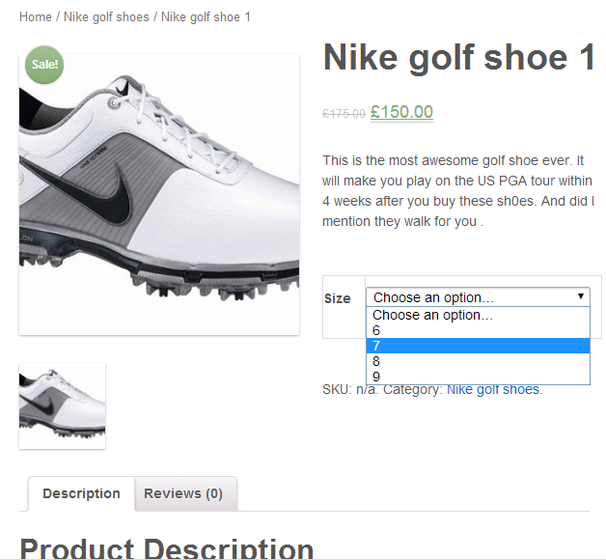Screen dimensions: 606x560
Task: Switch to the Reviews (0) tab
Action: point(183,494)
